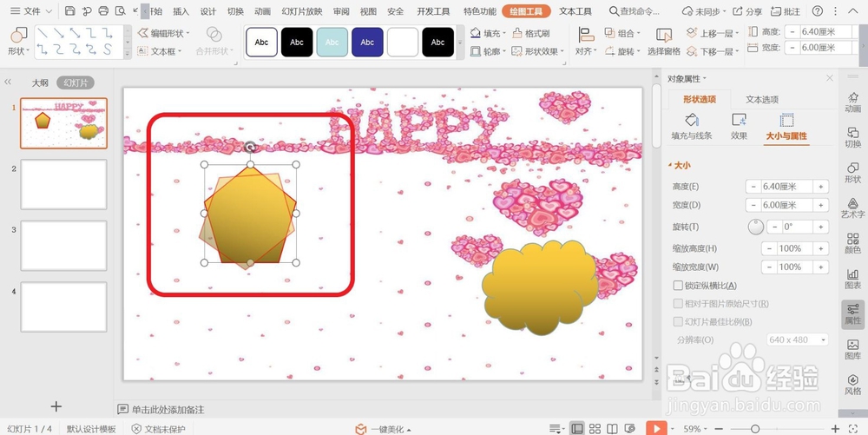The width and height of the screenshot is (868, 435).
Task: Switch to reading view icon in status bar
Action: point(612,429)
